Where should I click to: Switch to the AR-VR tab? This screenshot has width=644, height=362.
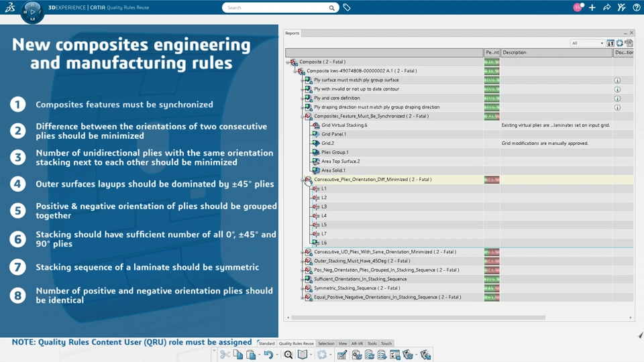357,343
